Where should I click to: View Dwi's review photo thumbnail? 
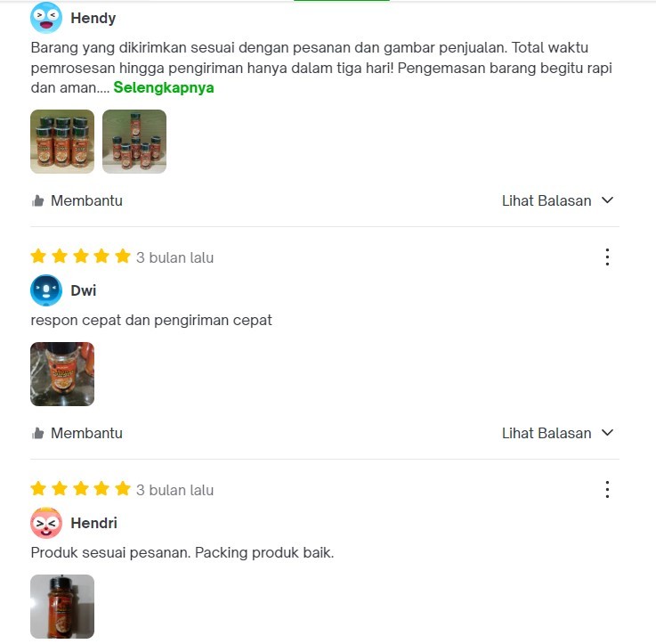[62, 374]
